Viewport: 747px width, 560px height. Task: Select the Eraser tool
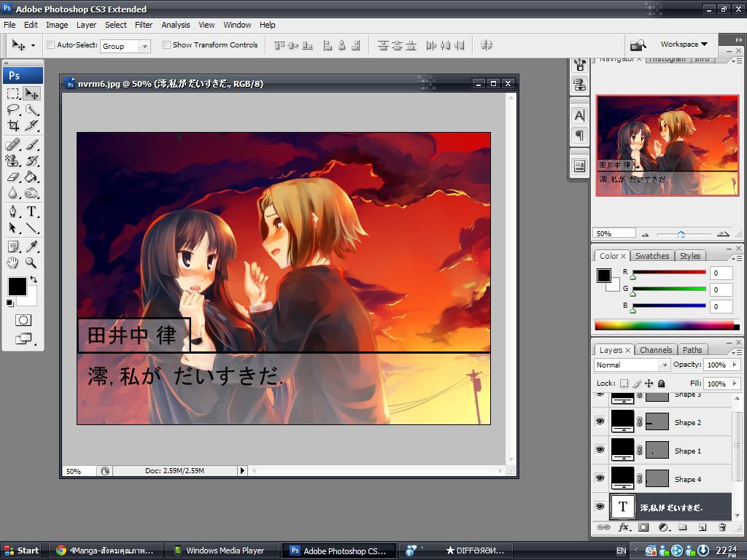tap(13, 176)
